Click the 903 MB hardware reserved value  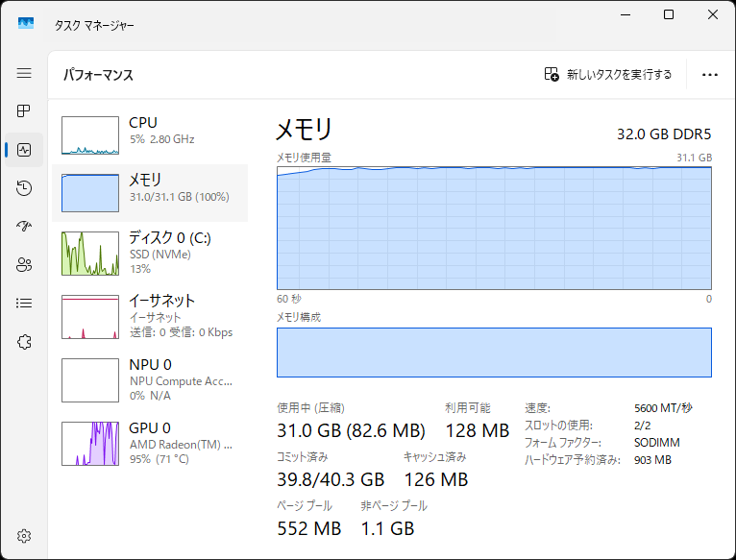[x=652, y=460]
